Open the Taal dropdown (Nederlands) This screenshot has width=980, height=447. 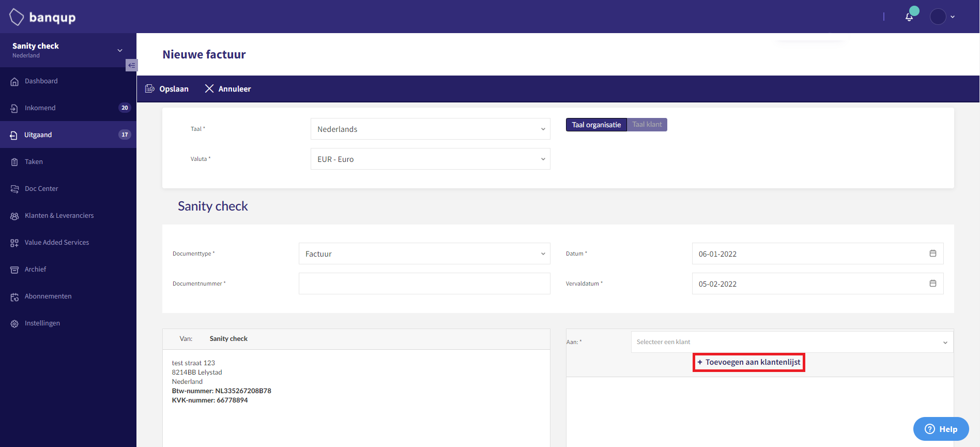pyautogui.click(x=431, y=129)
